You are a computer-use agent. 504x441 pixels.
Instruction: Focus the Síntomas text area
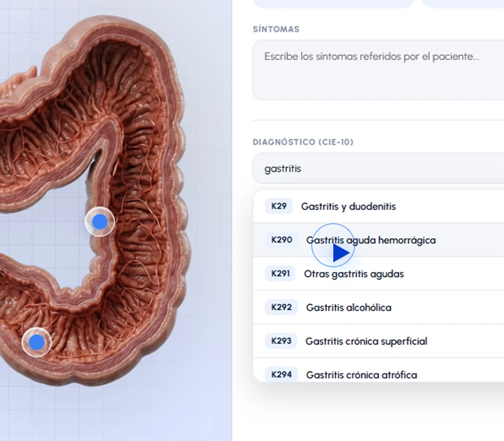pos(378,70)
